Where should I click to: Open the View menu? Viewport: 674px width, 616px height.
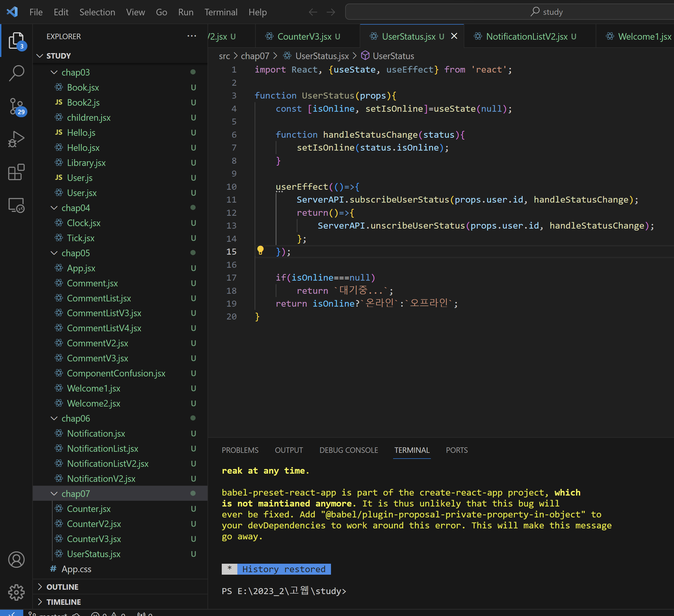(x=136, y=12)
